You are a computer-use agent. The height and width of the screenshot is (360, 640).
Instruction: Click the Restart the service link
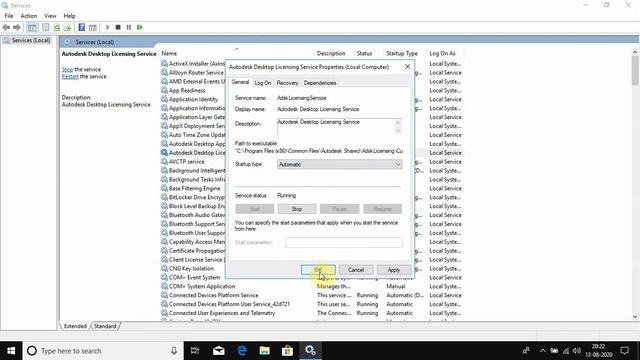coord(70,76)
